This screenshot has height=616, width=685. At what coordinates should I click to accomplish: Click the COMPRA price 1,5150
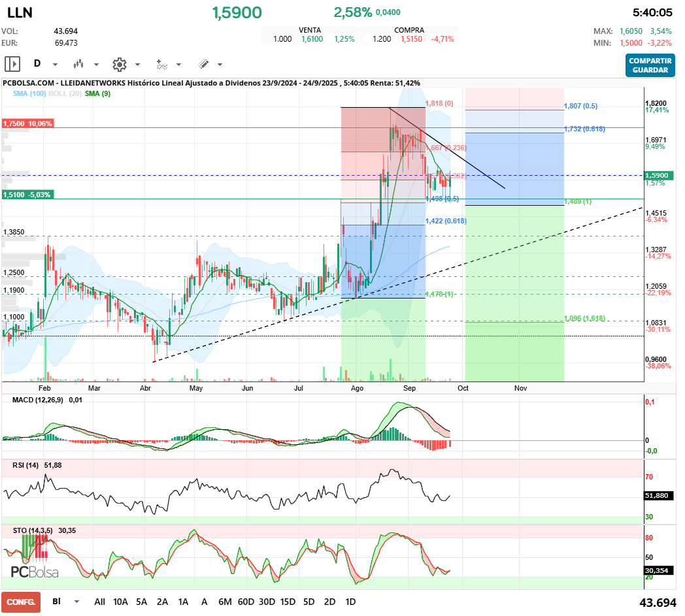[412, 39]
